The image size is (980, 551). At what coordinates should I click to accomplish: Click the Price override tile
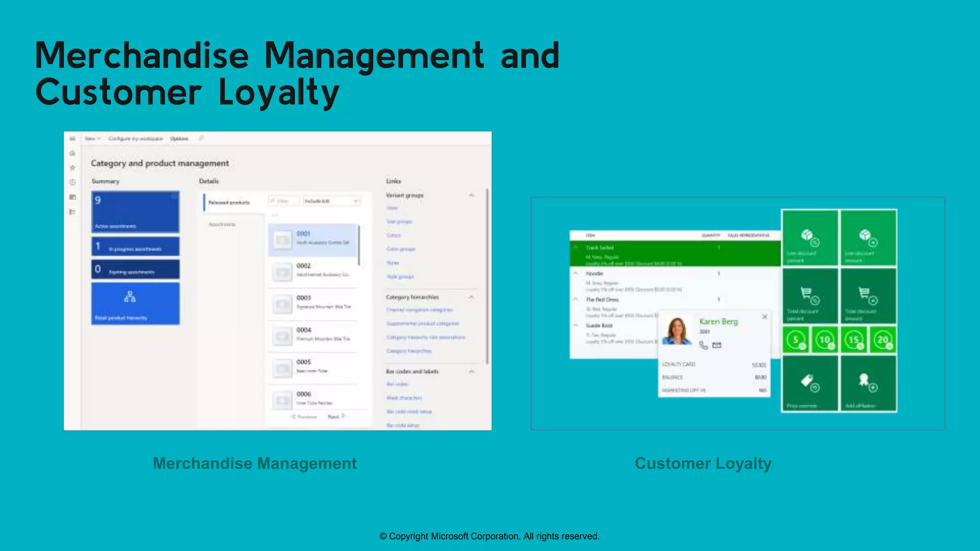(810, 384)
